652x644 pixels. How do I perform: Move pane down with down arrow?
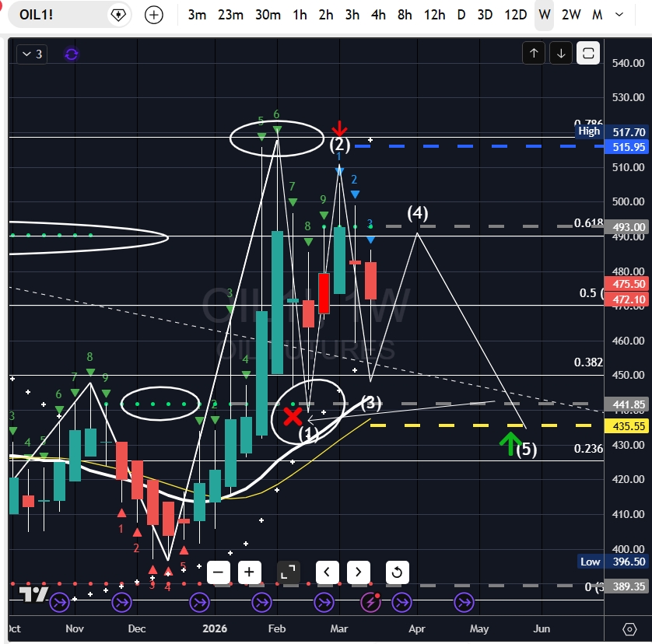[x=561, y=53]
